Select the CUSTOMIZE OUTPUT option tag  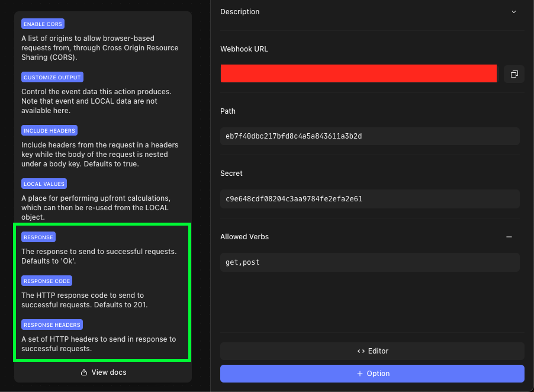click(x=52, y=78)
